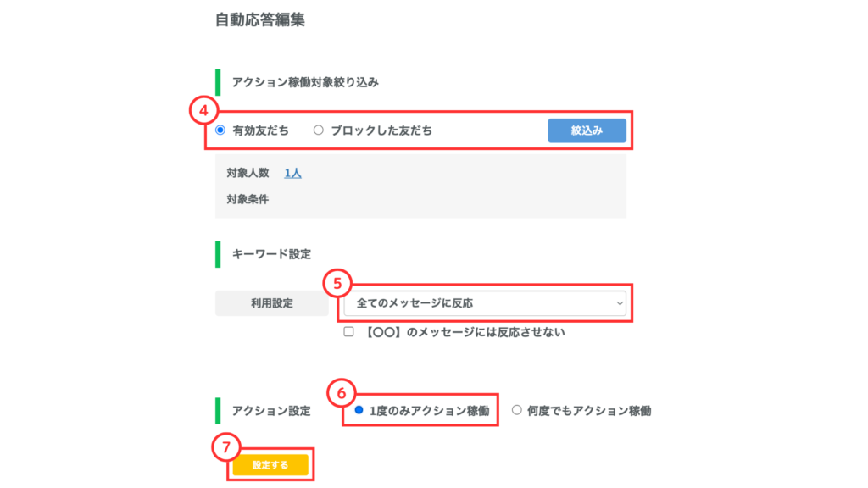This screenshot has height=488, width=868.
Task: Click the yellow 設定する button
Action: pos(270,464)
